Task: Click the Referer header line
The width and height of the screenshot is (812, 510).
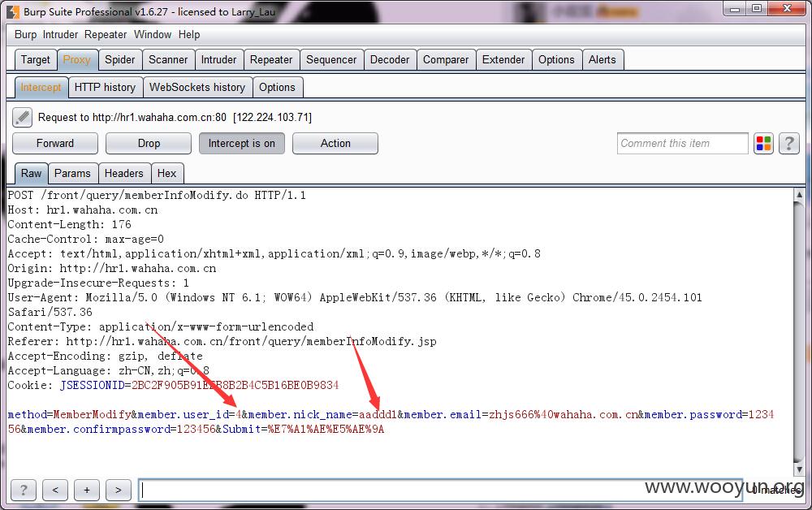Action: (222, 341)
